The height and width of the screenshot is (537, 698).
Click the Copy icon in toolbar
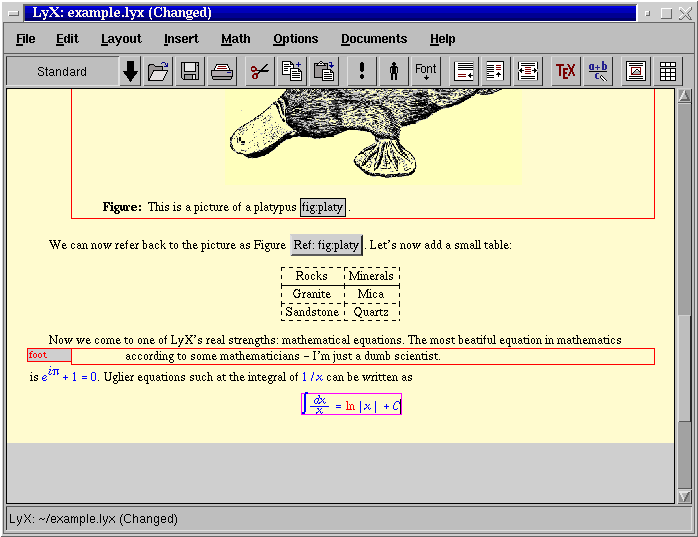coord(292,72)
